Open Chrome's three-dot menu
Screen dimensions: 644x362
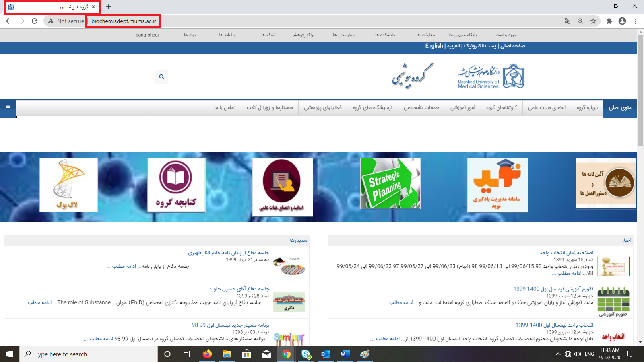(x=635, y=21)
